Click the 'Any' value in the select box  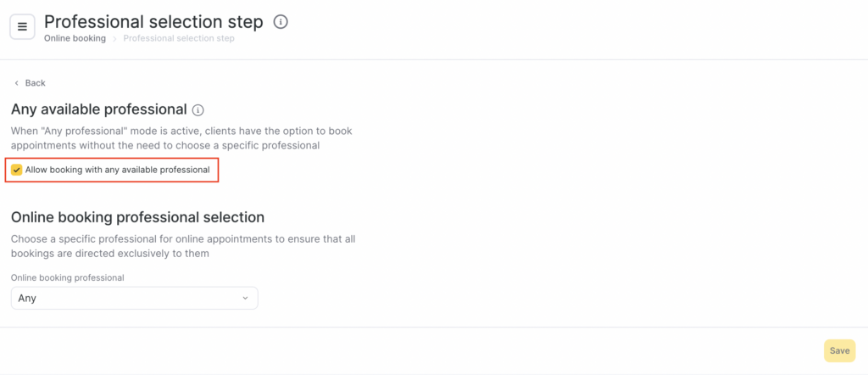coord(27,298)
